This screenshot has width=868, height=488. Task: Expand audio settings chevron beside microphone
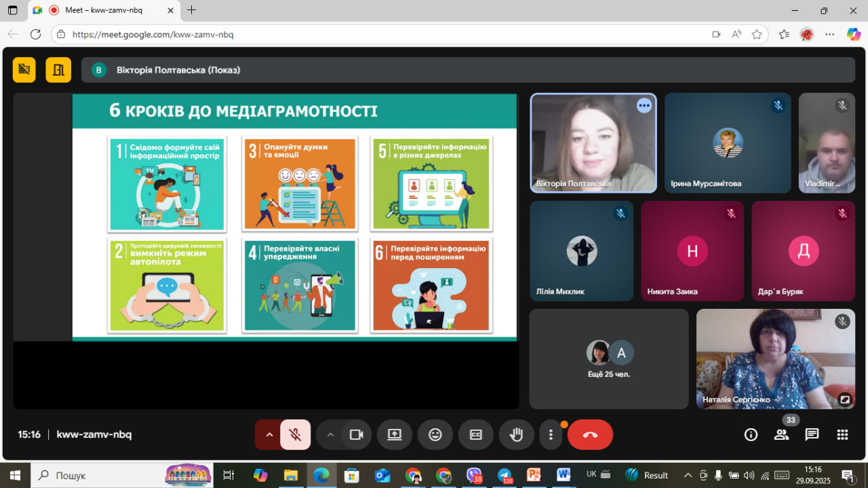tap(269, 434)
